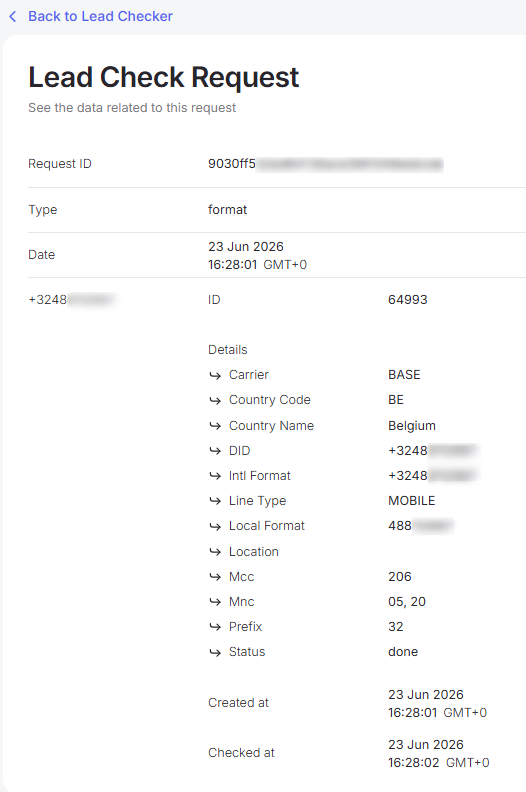
Task: Click the arrow icon beside Mcc
Action: 215,577
